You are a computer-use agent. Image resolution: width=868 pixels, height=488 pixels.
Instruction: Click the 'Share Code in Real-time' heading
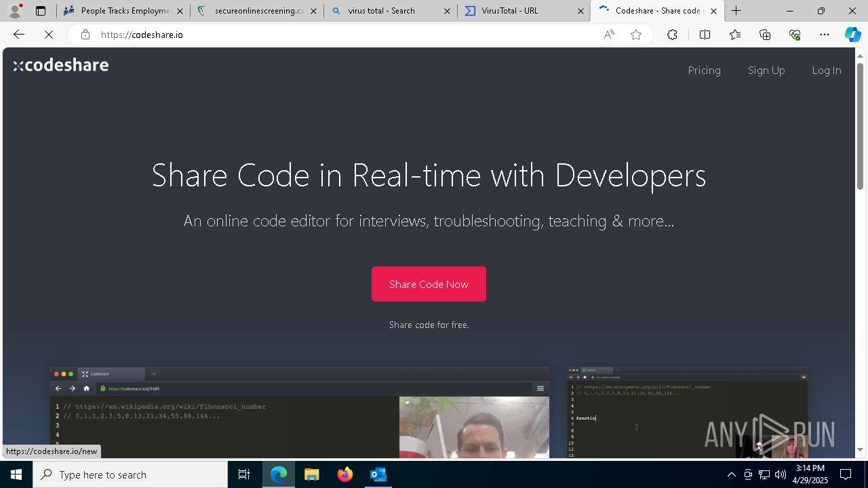click(429, 176)
